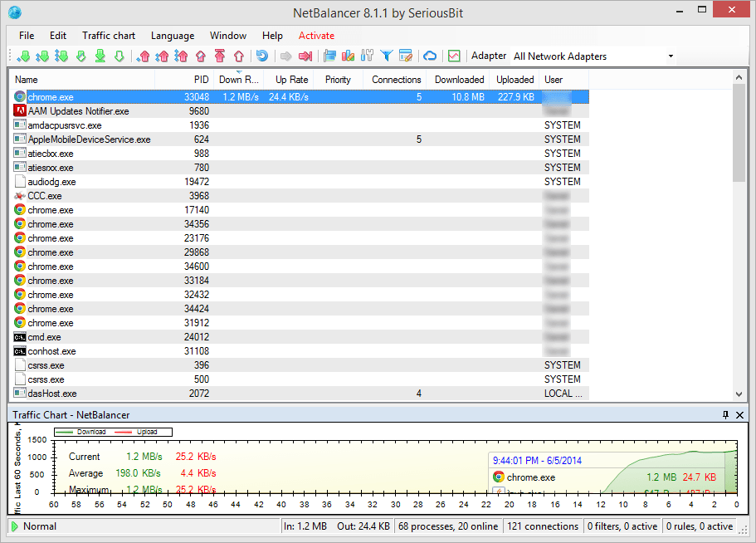The height and width of the screenshot is (543, 756).
Task: Click the hollow green download arrow icon
Action: tap(119, 56)
